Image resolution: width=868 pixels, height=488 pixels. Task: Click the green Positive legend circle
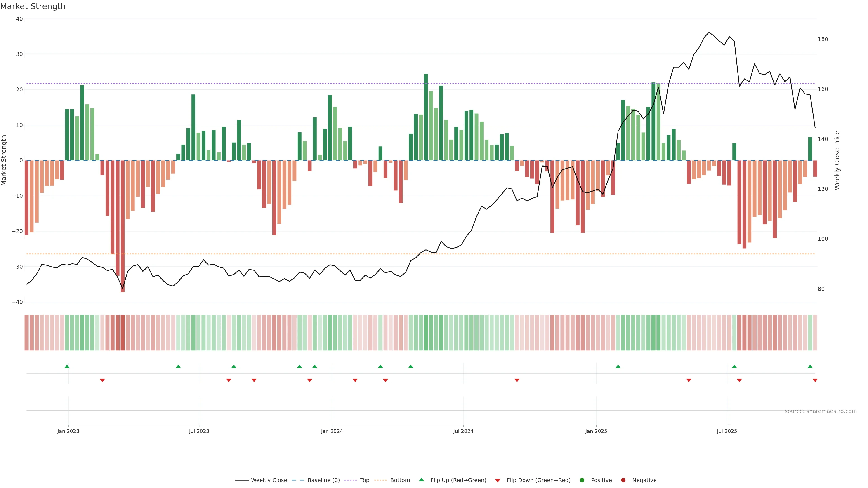click(582, 480)
